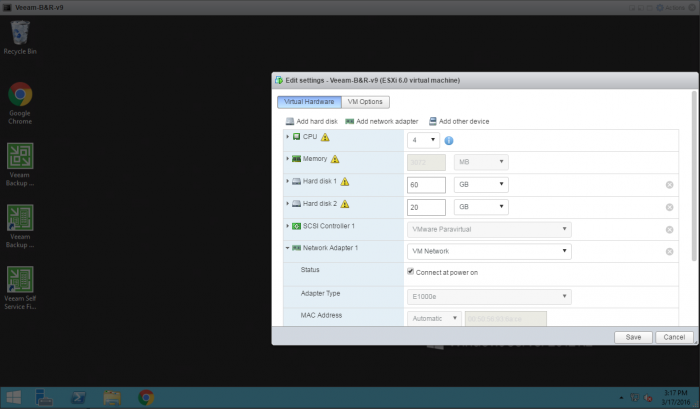Click the Save button
Viewport: 700px width, 409px height.
pos(633,337)
